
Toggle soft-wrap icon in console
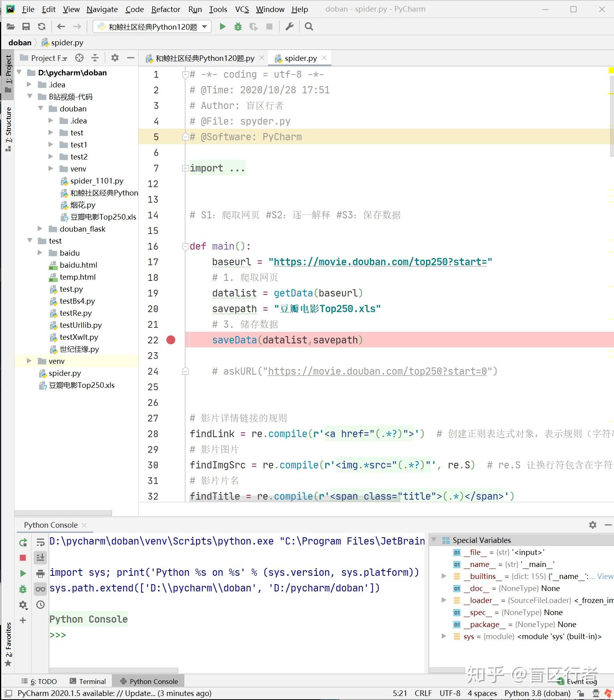point(40,543)
